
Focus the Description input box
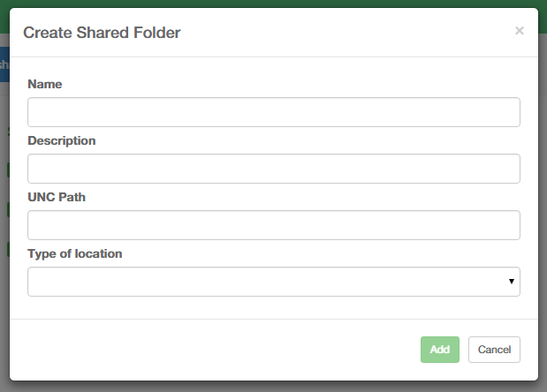(x=273, y=169)
